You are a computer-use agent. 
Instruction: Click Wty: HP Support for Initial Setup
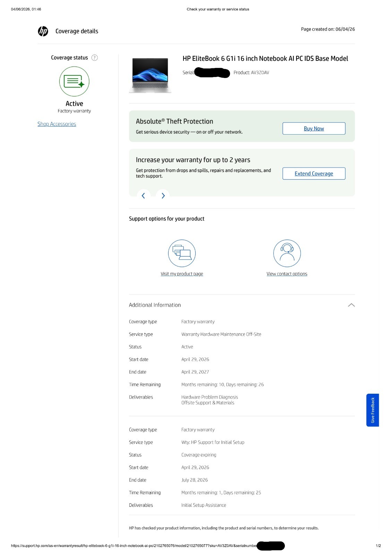click(x=213, y=442)
